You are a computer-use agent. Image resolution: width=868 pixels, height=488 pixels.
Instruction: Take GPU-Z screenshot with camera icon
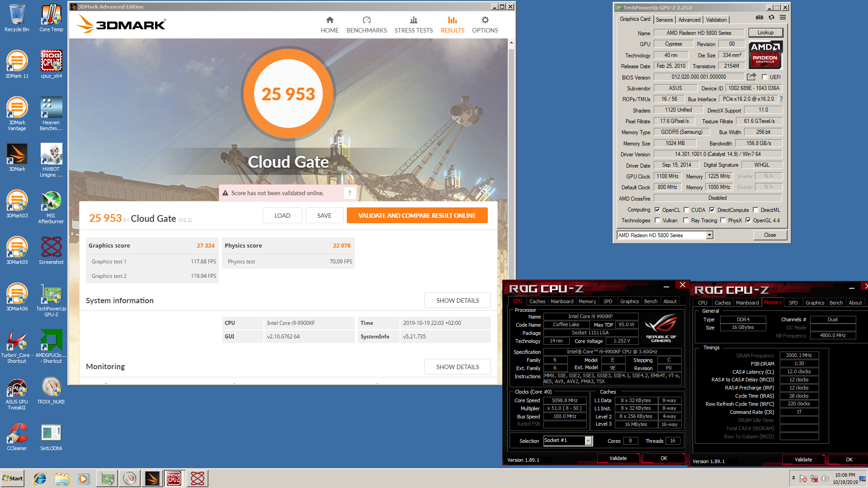759,18
